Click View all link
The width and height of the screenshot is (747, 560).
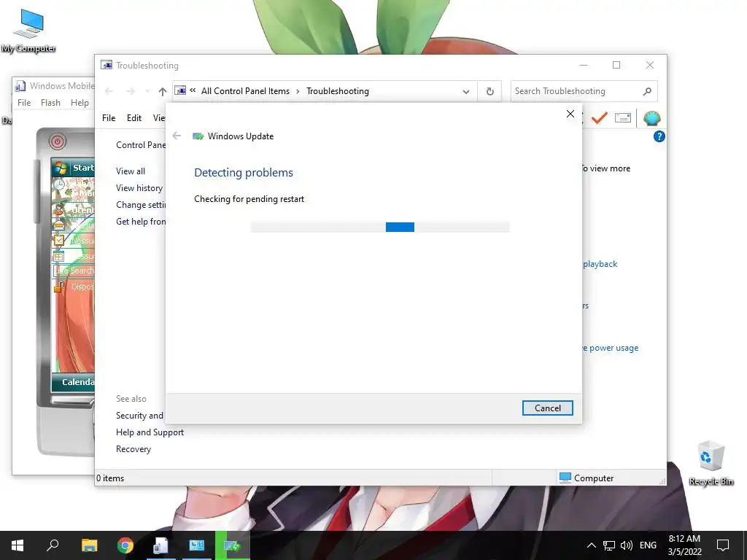pyautogui.click(x=131, y=171)
